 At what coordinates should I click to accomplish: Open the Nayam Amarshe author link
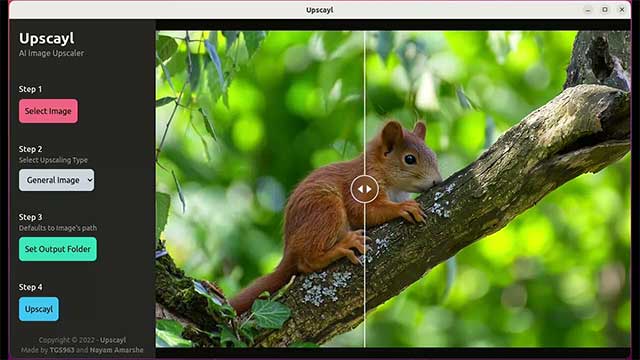(116, 350)
